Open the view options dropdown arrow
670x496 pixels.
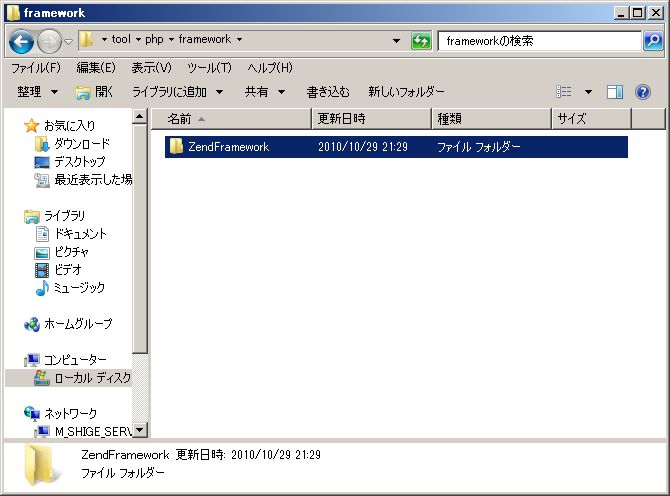point(588,92)
